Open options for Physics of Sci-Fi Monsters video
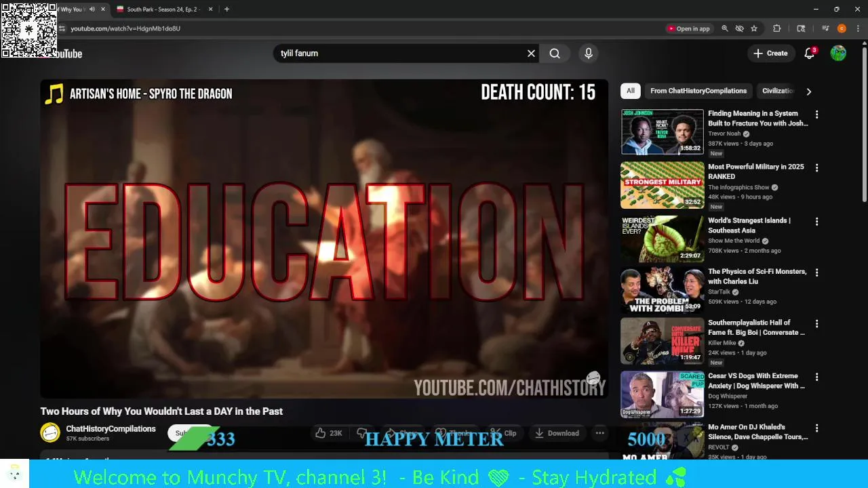 click(x=816, y=272)
